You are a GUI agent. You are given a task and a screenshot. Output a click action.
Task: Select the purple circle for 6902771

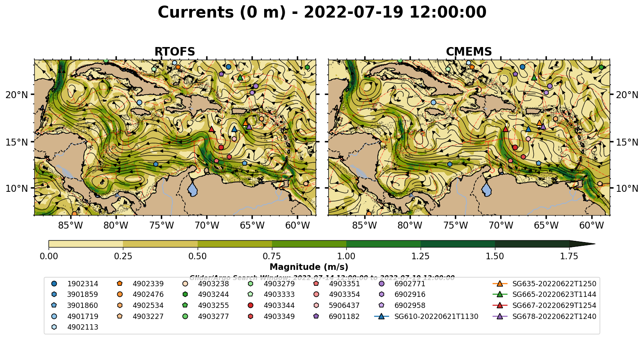(x=381, y=283)
